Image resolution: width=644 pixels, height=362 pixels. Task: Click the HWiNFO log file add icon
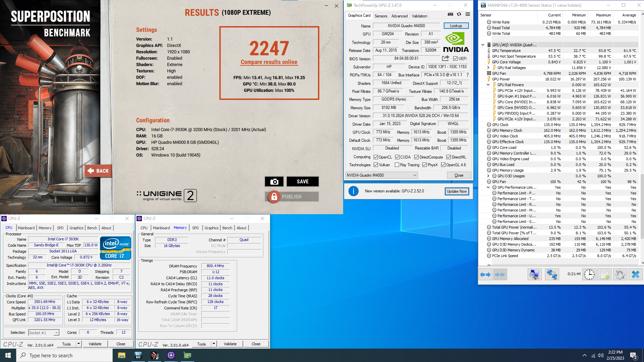[605, 275]
